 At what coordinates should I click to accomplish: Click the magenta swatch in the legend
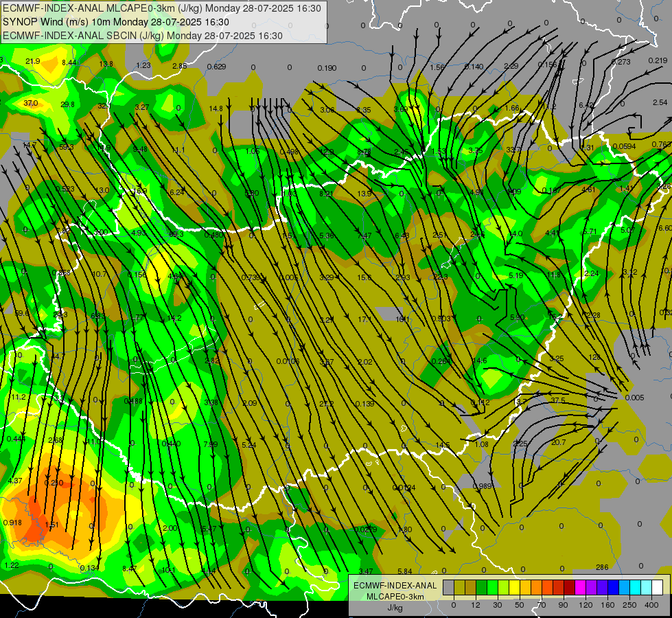pos(580,587)
